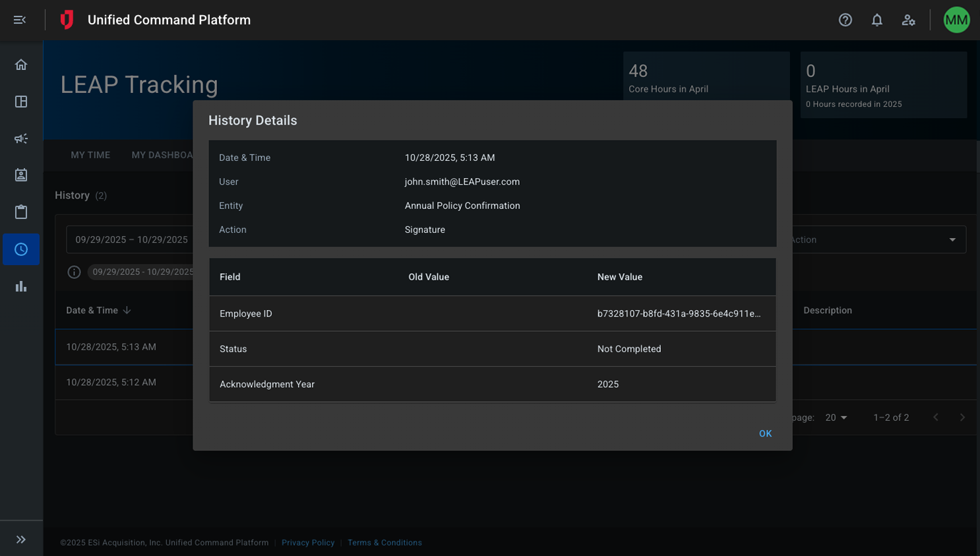Viewport: 980px width, 556px height.
Task: Open the bar chart reports icon
Action: 21,286
